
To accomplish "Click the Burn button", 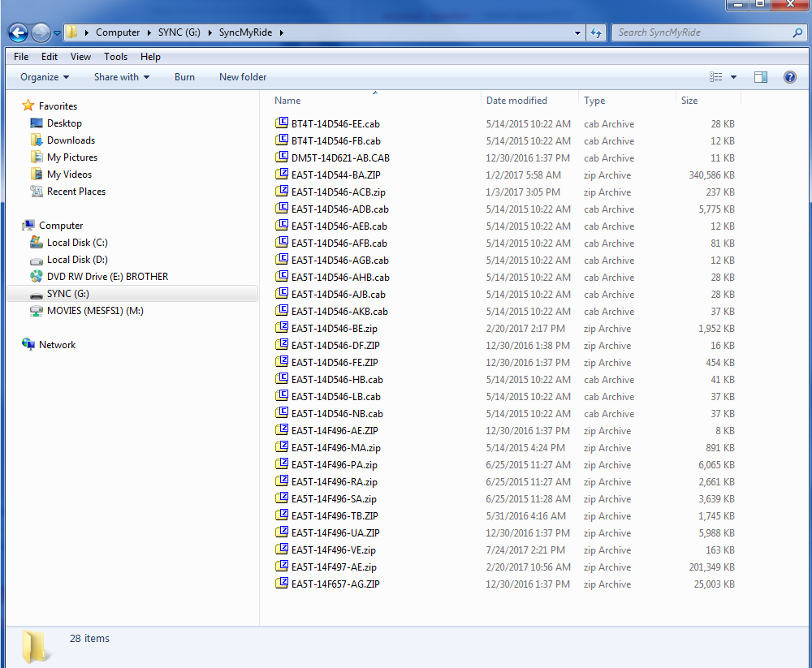I will coord(184,76).
